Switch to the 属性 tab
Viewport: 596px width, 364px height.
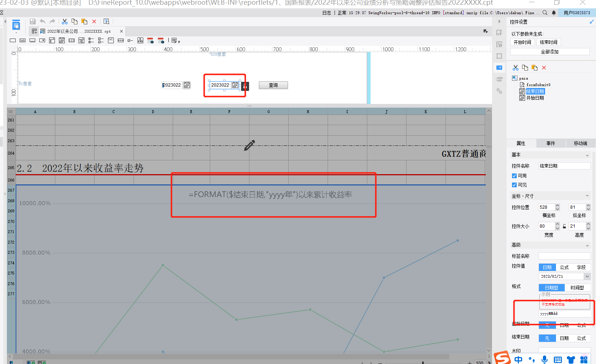(521, 143)
